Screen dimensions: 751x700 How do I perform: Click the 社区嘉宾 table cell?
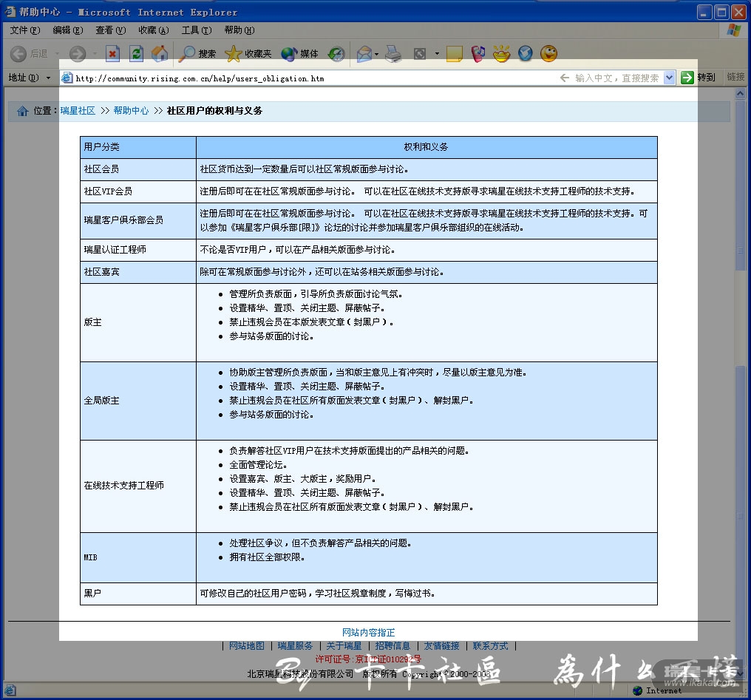[x=138, y=272]
